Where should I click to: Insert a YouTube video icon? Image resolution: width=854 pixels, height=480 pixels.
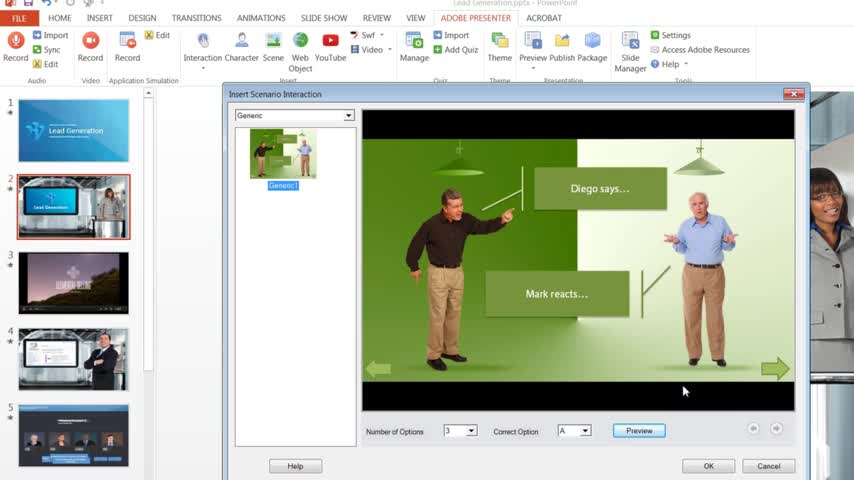click(x=330, y=41)
